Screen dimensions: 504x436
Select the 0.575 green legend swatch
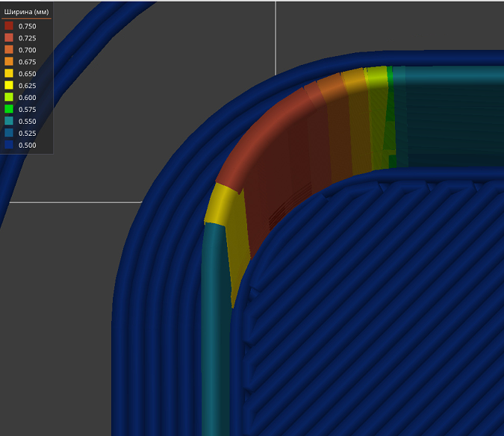[9, 109]
